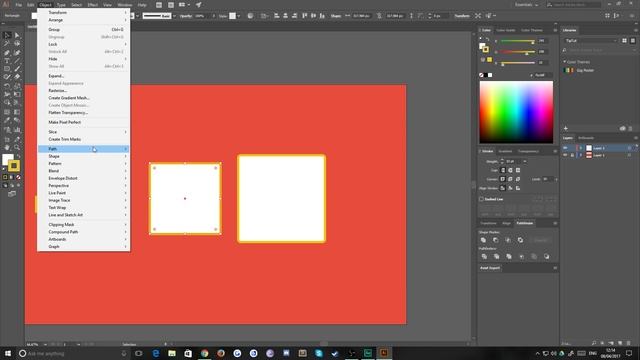This screenshot has width=640, height=360.
Task: Click the Libraries search field
Action: tap(599, 50)
